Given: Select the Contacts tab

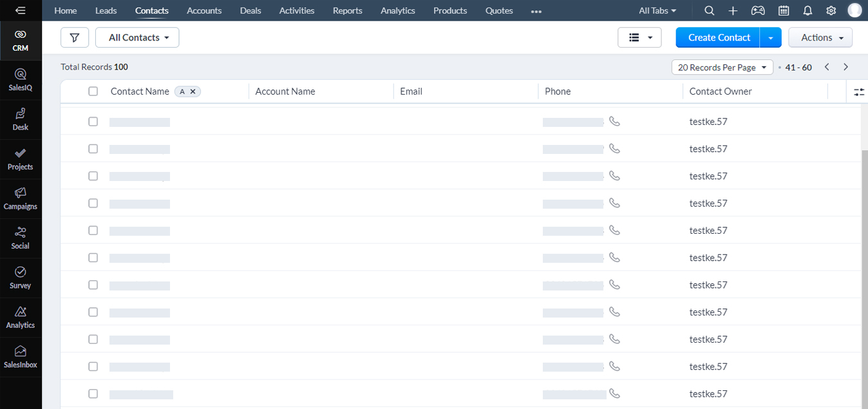Looking at the screenshot, I should tap(152, 10).
